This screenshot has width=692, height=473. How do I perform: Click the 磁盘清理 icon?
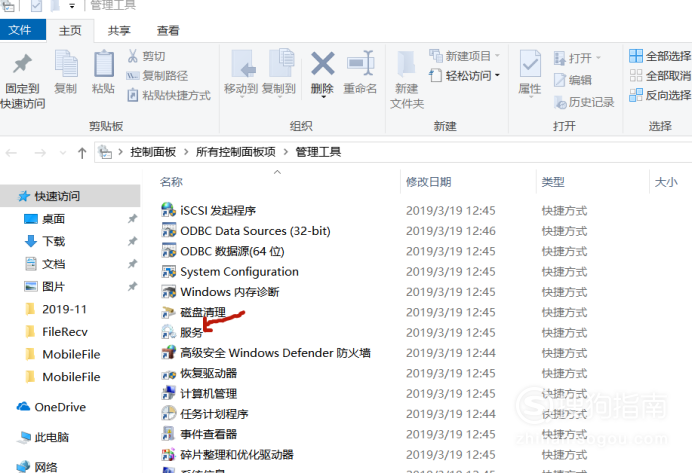[168, 312]
